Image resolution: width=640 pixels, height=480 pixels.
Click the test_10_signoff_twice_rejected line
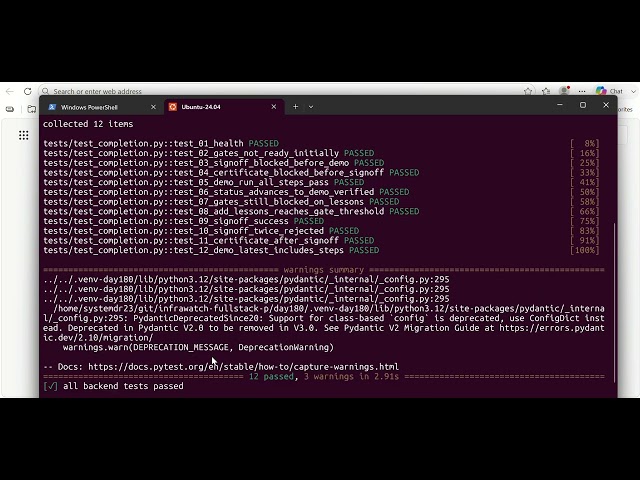tap(201, 231)
